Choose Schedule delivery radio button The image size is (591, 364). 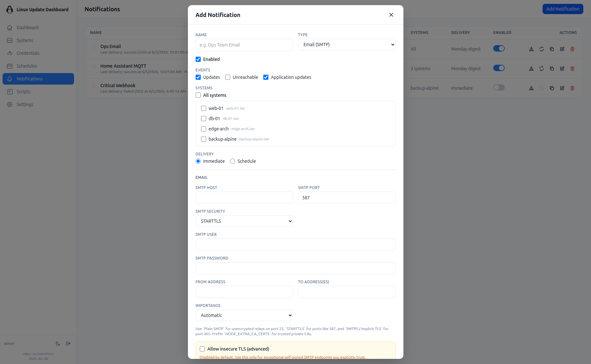[x=232, y=161]
